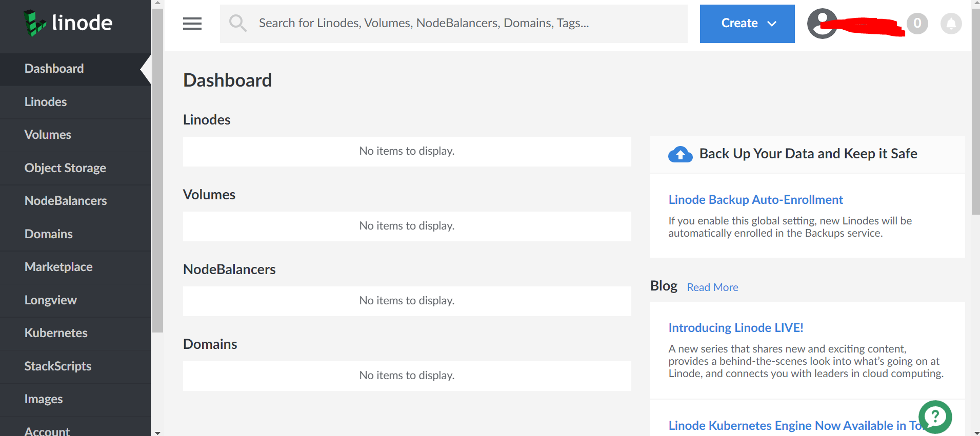
Task: Open the notifications bell
Action: tap(951, 24)
